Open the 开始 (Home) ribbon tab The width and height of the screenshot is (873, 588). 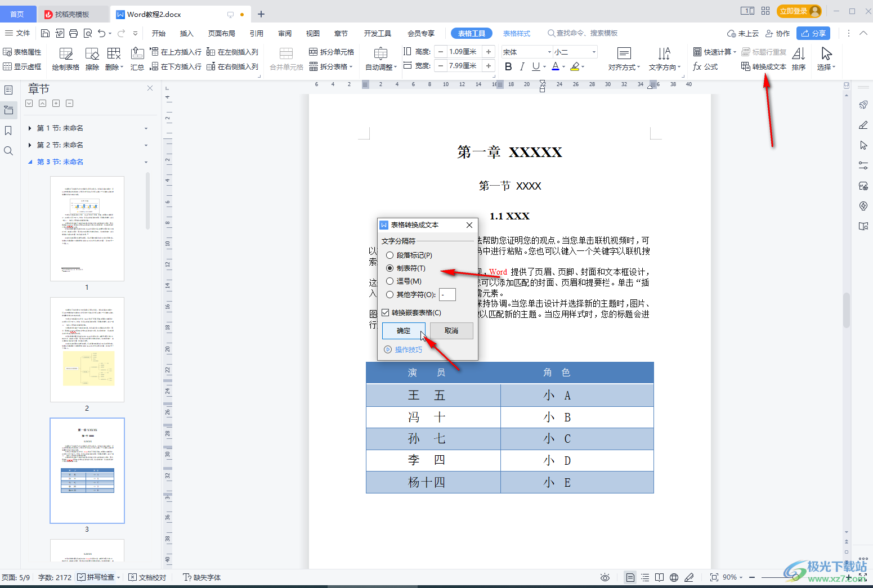coord(159,33)
